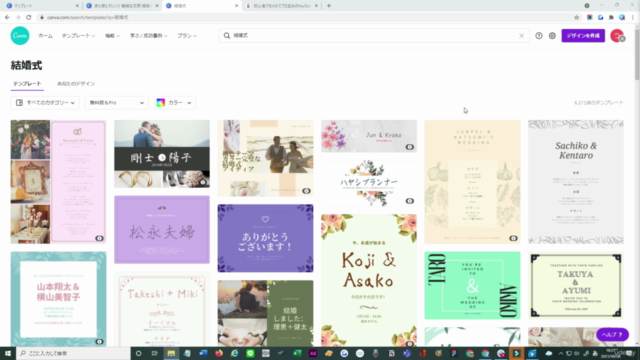Open the 松永夫婦 purple template
640x360 pixels.
click(162, 230)
